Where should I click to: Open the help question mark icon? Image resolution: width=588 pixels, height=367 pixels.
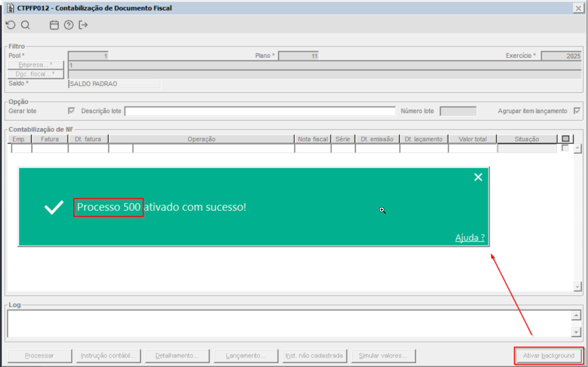coord(69,25)
